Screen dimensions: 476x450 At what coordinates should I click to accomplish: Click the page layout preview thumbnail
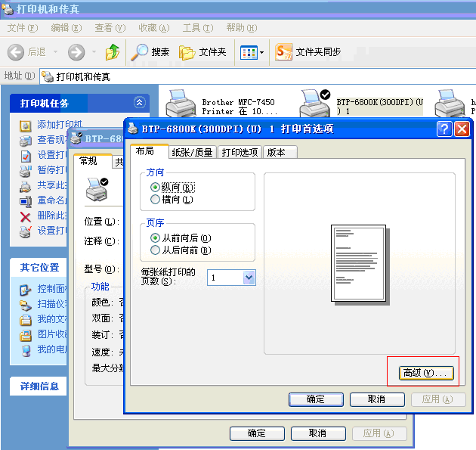coord(360,265)
